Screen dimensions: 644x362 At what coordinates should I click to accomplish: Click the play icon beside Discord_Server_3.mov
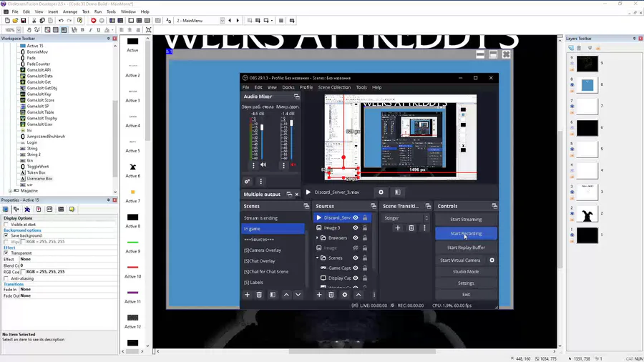pyautogui.click(x=308, y=192)
